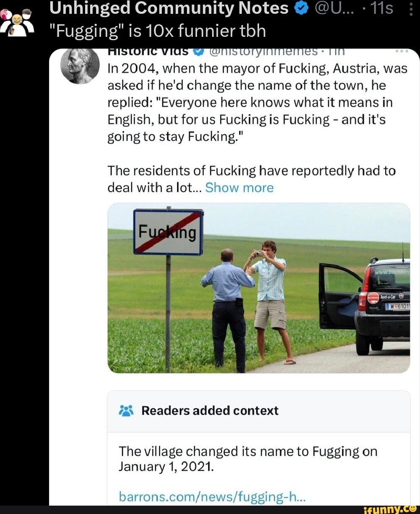Open the Historic Vids profile avatar
The width and height of the screenshot is (420, 514).
pyautogui.click(x=80, y=65)
